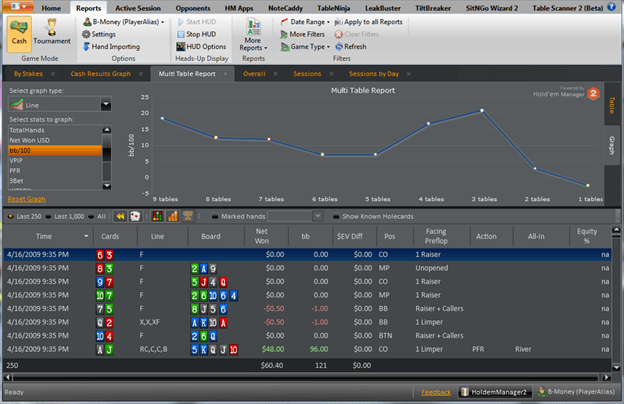Close the Multi Table Report tab

226,74
